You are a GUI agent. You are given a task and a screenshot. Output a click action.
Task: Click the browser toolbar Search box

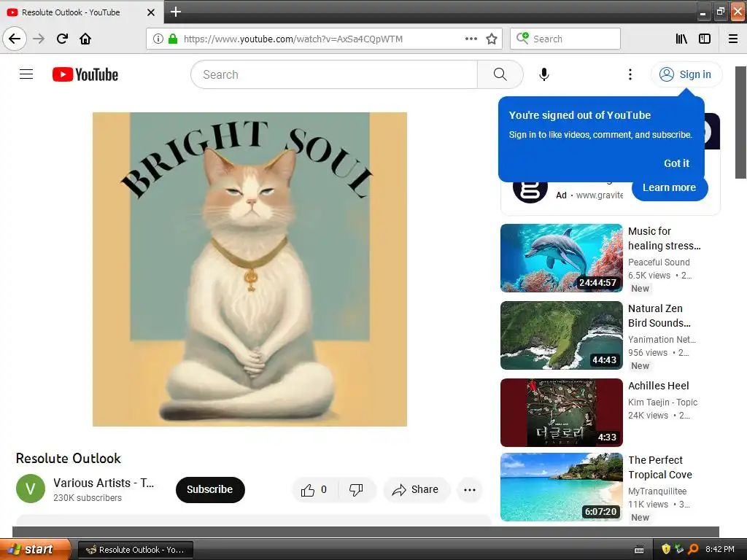click(x=565, y=39)
